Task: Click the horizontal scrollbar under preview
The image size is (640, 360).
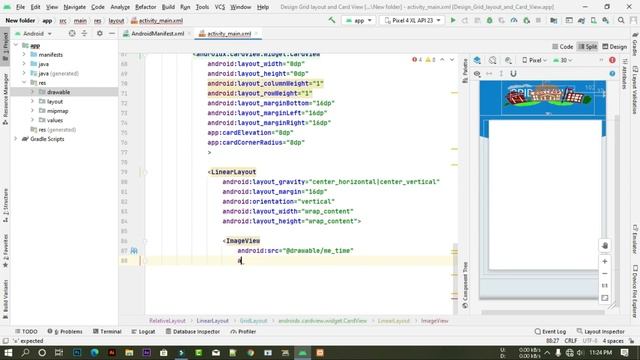Action: pos(542,312)
